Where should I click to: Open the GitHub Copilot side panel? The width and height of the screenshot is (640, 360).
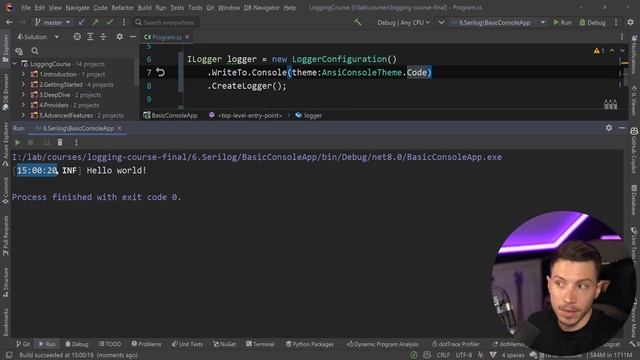click(634, 149)
